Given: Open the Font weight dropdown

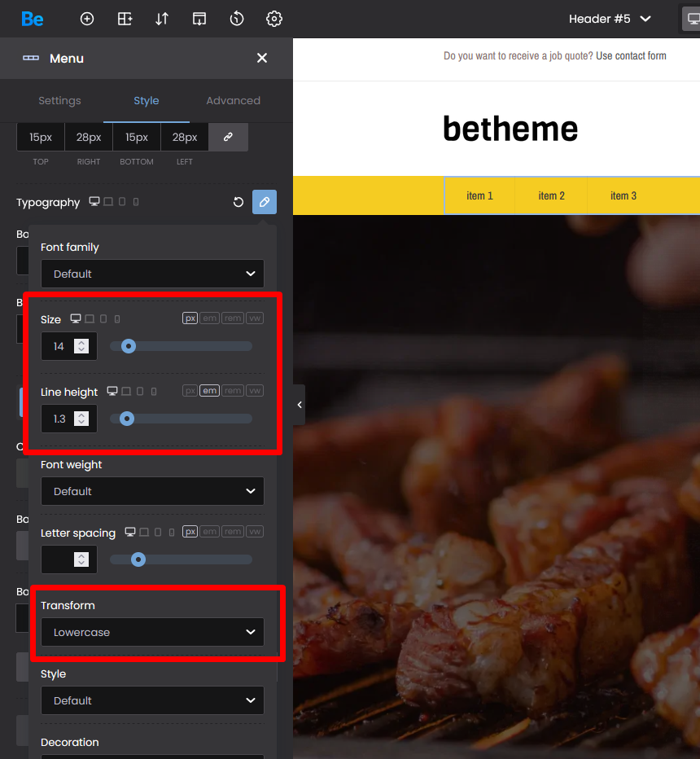Looking at the screenshot, I should tap(152, 491).
